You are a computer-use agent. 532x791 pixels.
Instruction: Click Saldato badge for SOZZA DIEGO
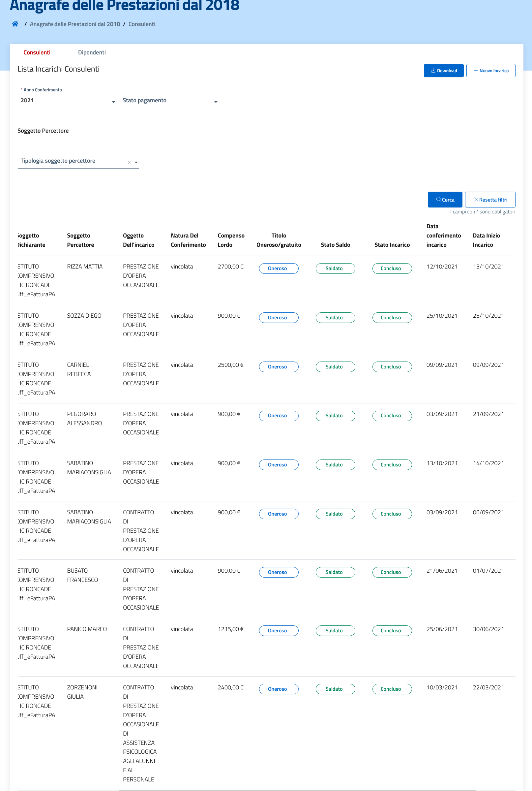coord(335,317)
